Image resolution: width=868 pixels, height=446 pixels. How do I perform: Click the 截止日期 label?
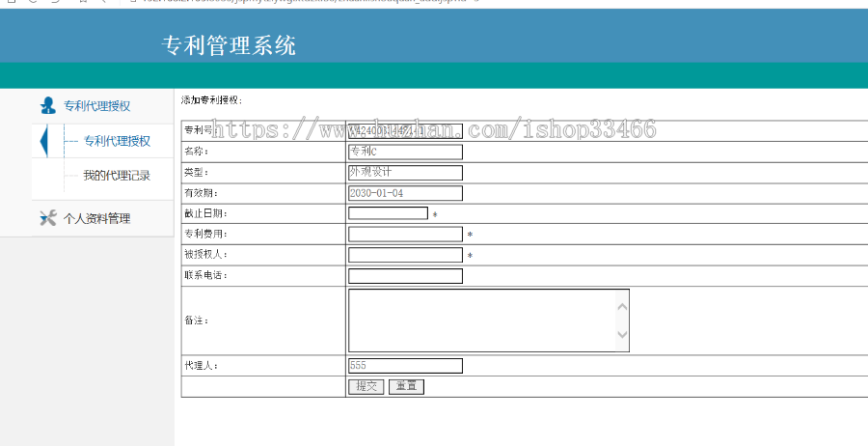point(205,213)
